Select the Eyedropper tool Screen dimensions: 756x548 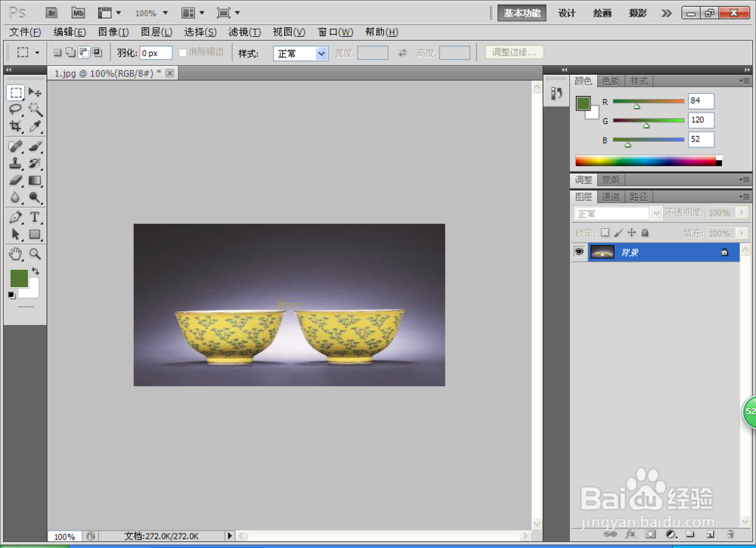click(35, 126)
